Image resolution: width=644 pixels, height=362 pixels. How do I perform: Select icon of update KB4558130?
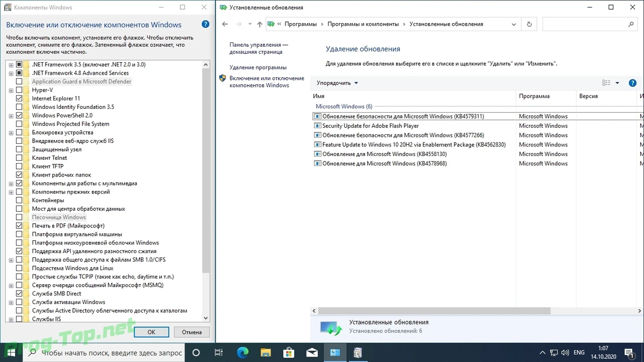(x=318, y=154)
